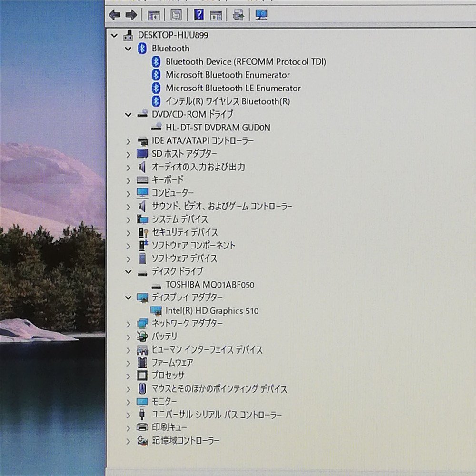
Task: Collapse the DVD/CD-ROM ドライブ category
Action: click(x=128, y=114)
